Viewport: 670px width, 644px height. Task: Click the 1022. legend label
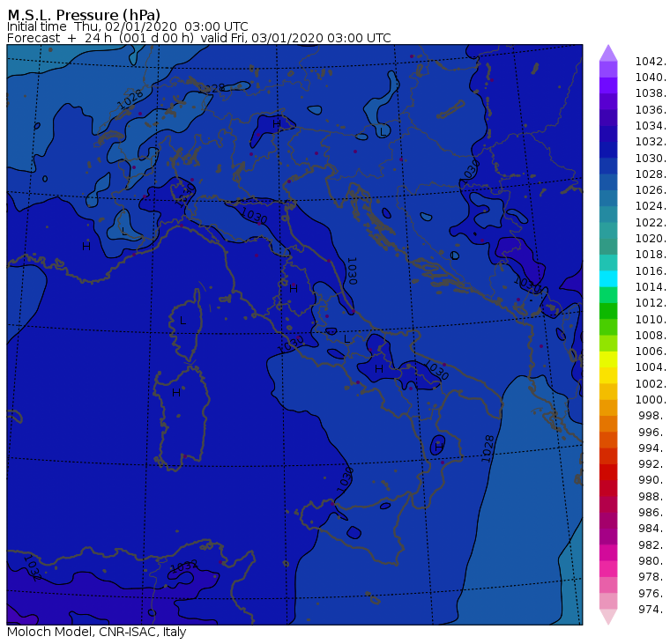651,223
